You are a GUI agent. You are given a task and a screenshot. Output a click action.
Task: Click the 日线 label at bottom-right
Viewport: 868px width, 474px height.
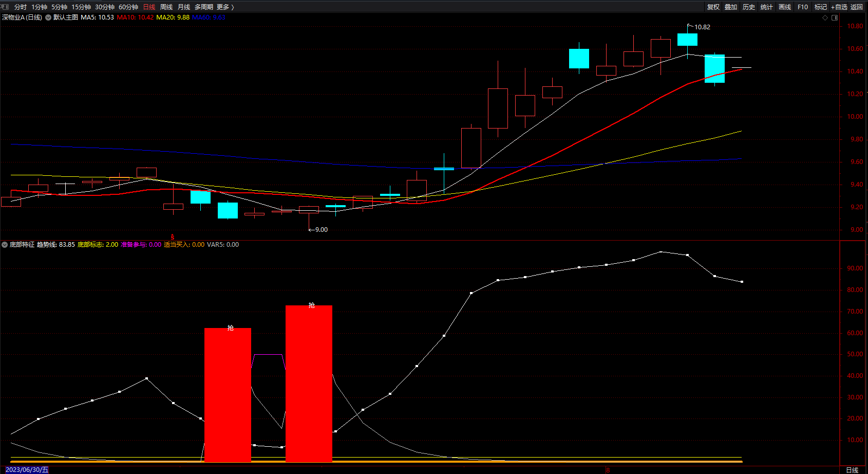click(852, 470)
